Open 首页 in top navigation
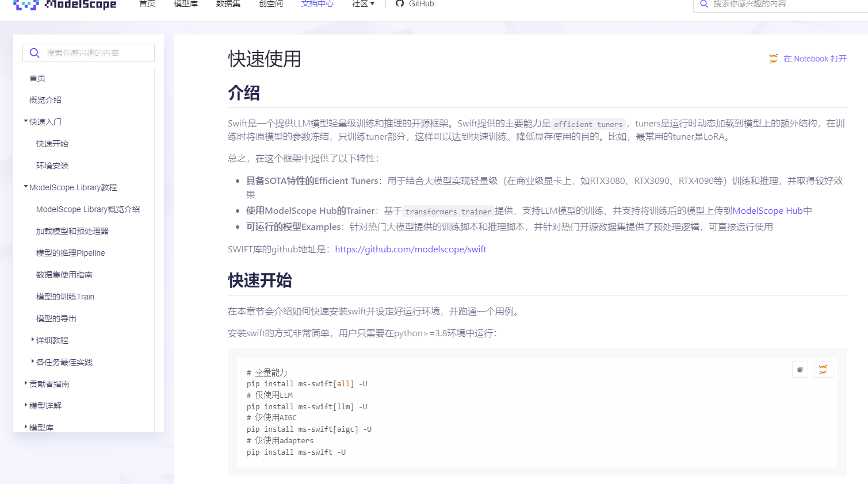Viewport: 868px width, 484px height. point(147,3)
